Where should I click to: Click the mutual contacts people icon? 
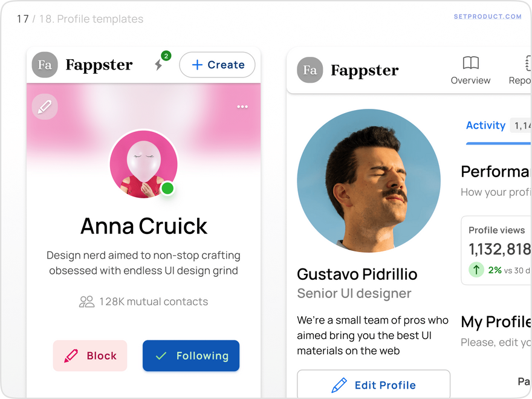point(87,302)
